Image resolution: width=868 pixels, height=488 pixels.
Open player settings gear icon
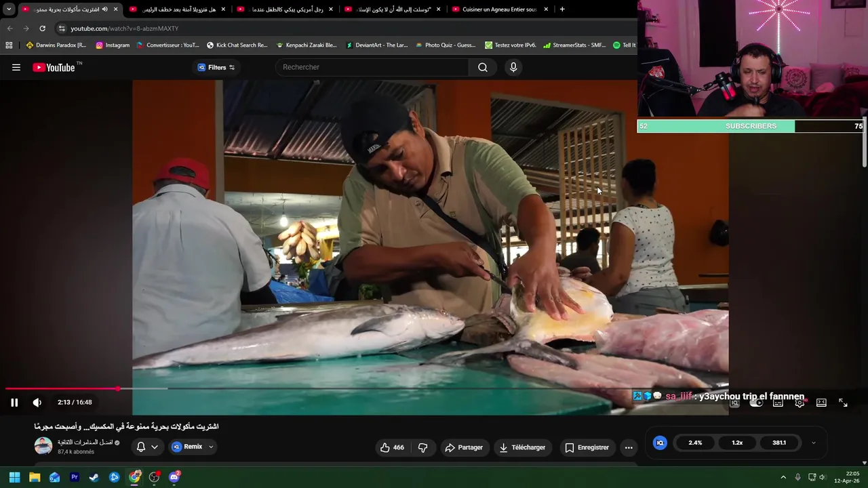[x=800, y=403]
